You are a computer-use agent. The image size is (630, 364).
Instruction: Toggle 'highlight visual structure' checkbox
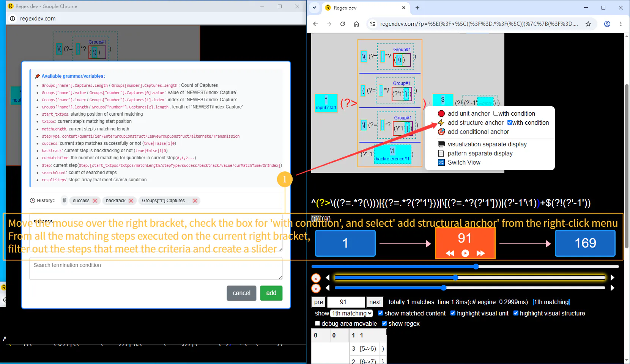(x=516, y=313)
